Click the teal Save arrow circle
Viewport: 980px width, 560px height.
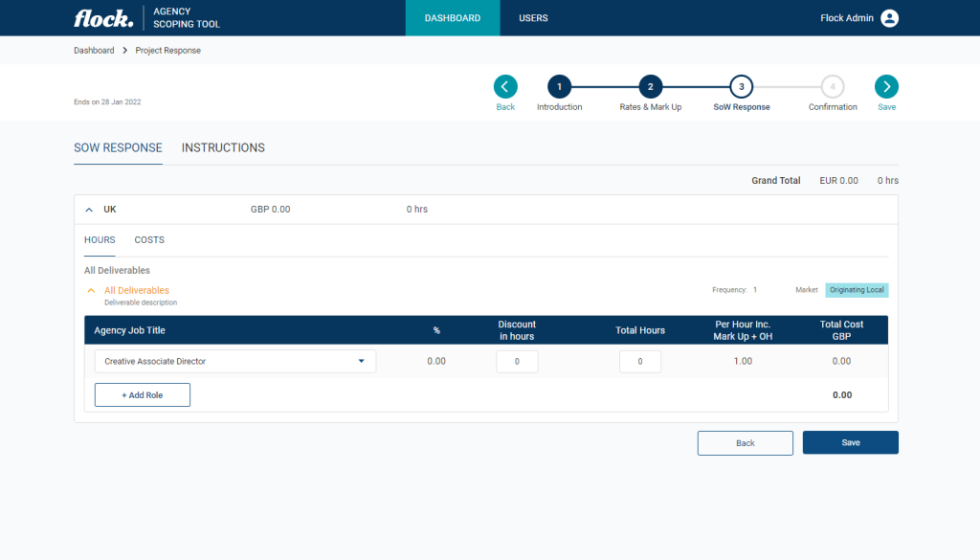[886, 87]
